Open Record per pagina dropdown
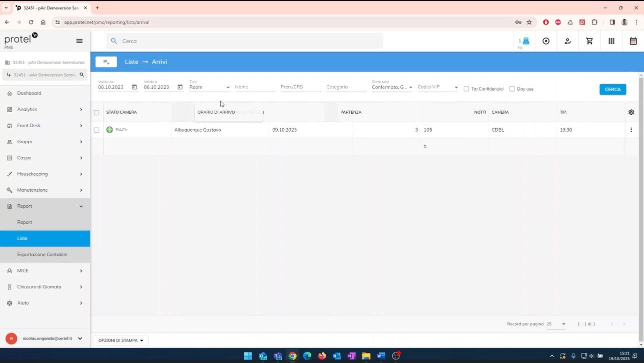Image resolution: width=644 pixels, height=363 pixels. [x=556, y=324]
